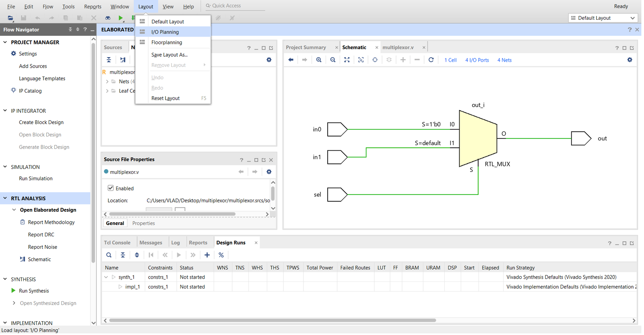
Task: Expand the synth_1 run row
Action: 106,277
